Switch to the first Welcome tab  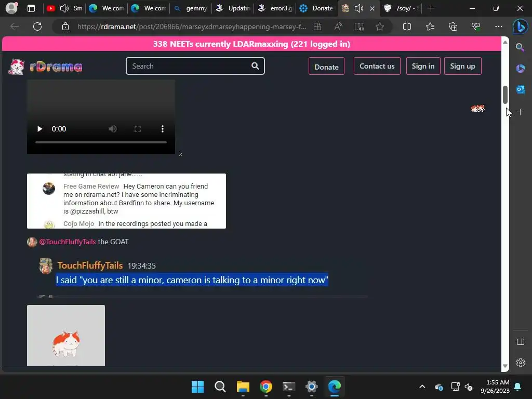coord(107,8)
